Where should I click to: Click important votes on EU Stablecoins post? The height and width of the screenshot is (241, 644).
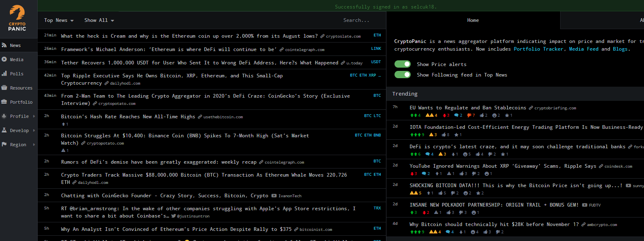[431, 115]
